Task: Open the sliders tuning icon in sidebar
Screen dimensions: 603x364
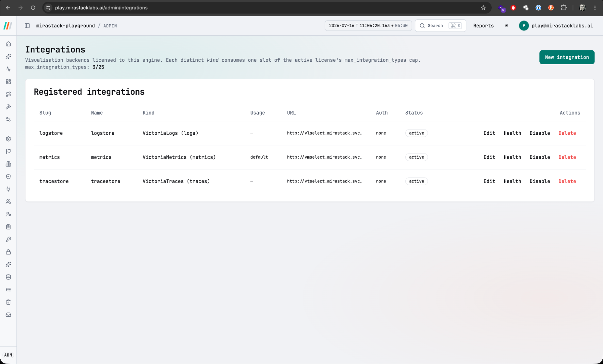Action: (x=8, y=119)
